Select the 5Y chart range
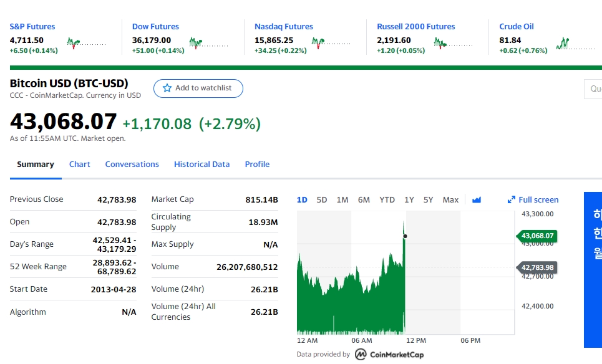The height and width of the screenshot is (364, 602). coord(428,200)
